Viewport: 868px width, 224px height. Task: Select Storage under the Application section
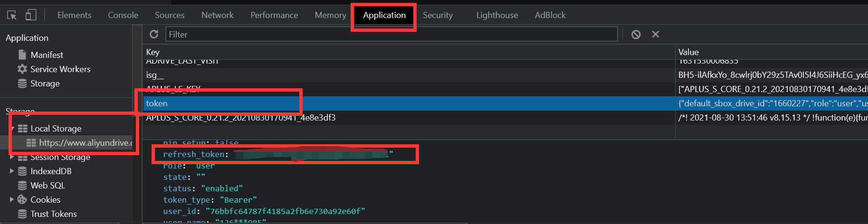(x=45, y=84)
